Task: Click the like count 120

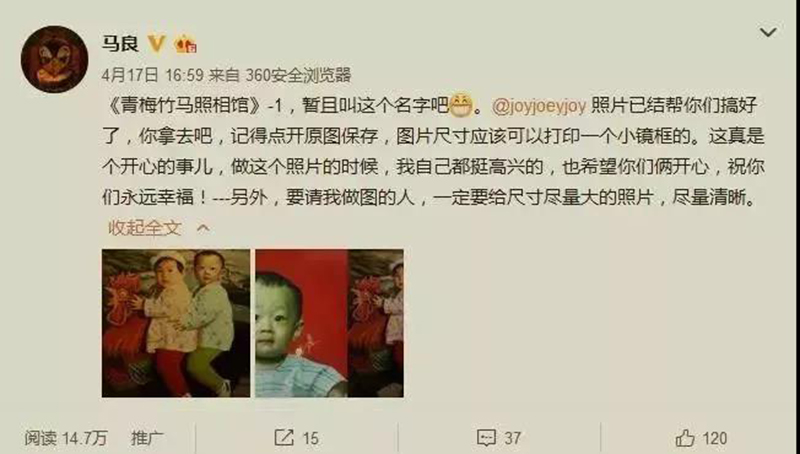Action: (714, 438)
